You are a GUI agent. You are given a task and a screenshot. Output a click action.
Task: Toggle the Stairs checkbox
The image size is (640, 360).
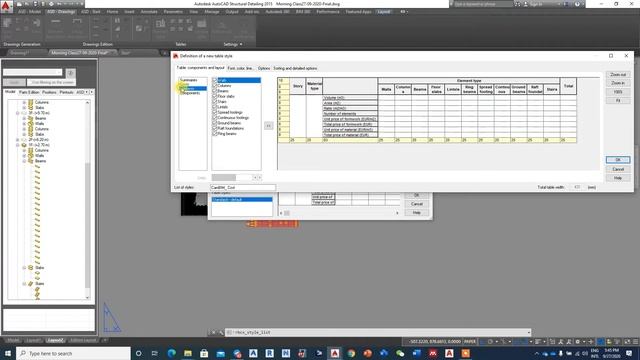[215, 102]
